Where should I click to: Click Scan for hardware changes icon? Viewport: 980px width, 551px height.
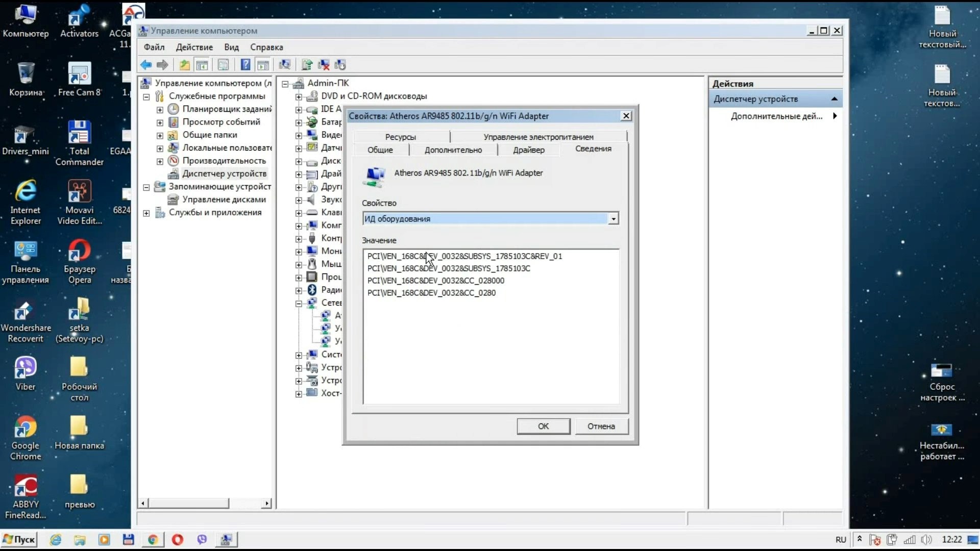pyautogui.click(x=284, y=65)
